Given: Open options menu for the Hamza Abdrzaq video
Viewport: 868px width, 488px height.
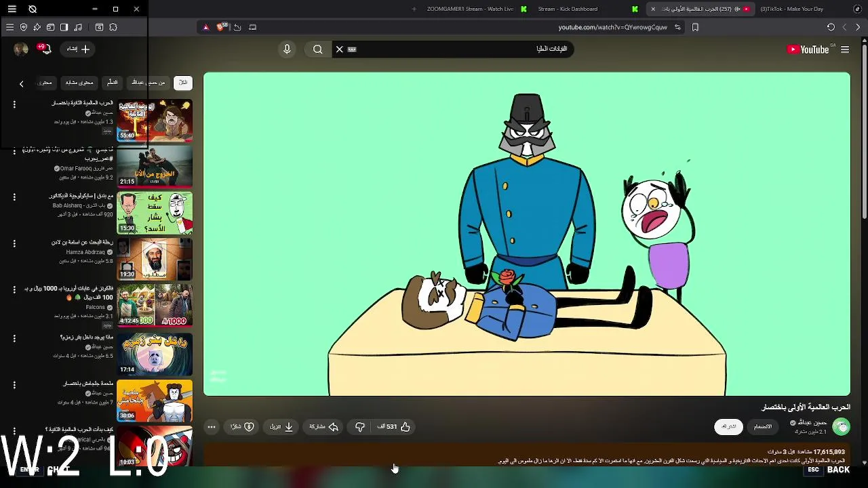Looking at the screenshot, I should (x=14, y=243).
